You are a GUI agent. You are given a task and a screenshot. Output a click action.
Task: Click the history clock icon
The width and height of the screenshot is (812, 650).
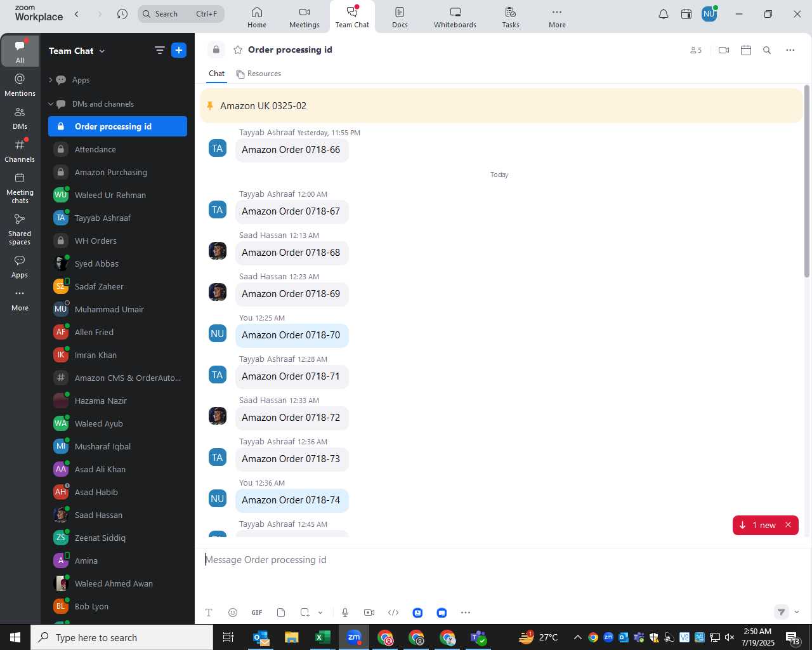(122, 14)
